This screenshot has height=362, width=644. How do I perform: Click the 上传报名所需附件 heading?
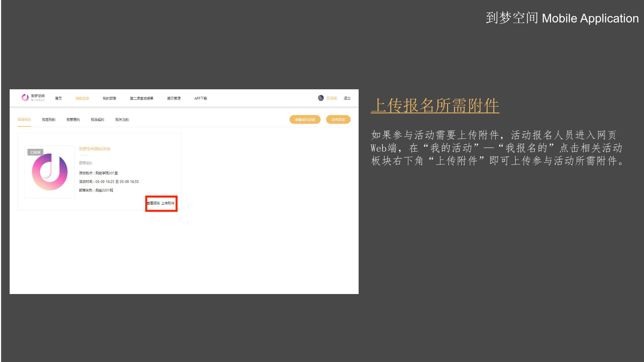coord(435,106)
